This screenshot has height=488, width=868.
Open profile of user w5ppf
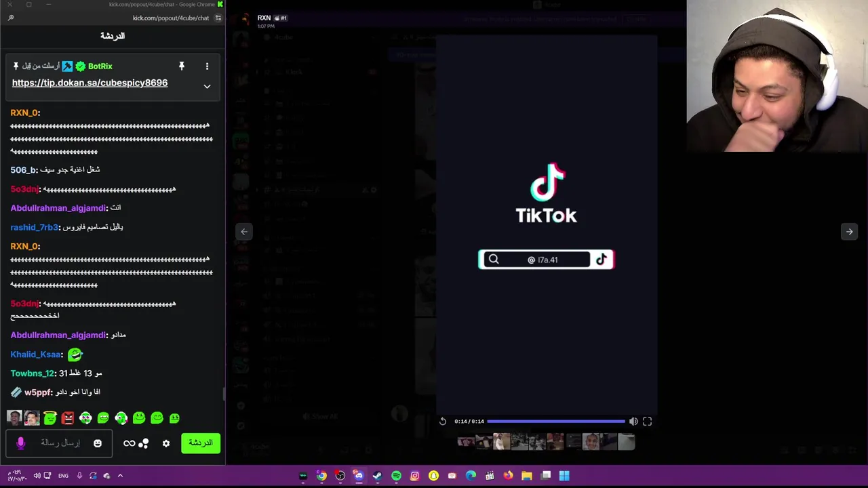[38, 392]
